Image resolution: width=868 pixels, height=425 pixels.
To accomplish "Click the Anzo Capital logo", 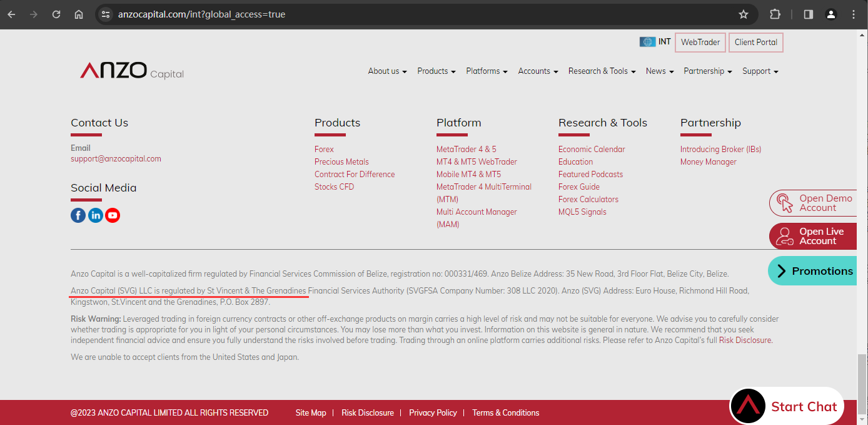I will (x=132, y=71).
